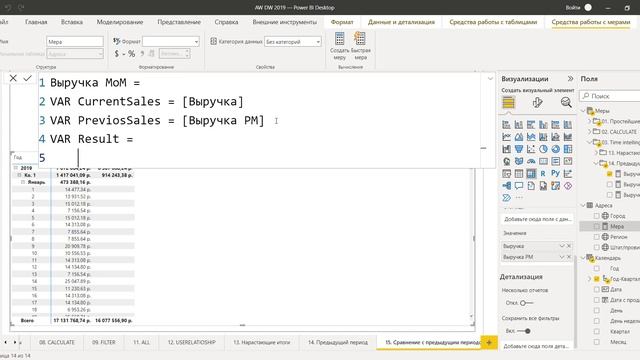640x360 pixels.
Task: Remove Выручка from the Values well
Action: click(x=569, y=246)
